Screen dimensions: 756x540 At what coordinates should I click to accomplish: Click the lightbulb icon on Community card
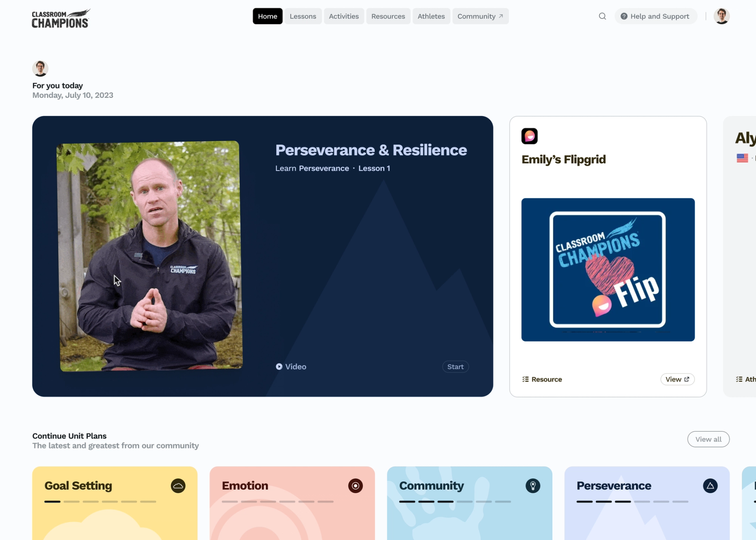coord(533,486)
